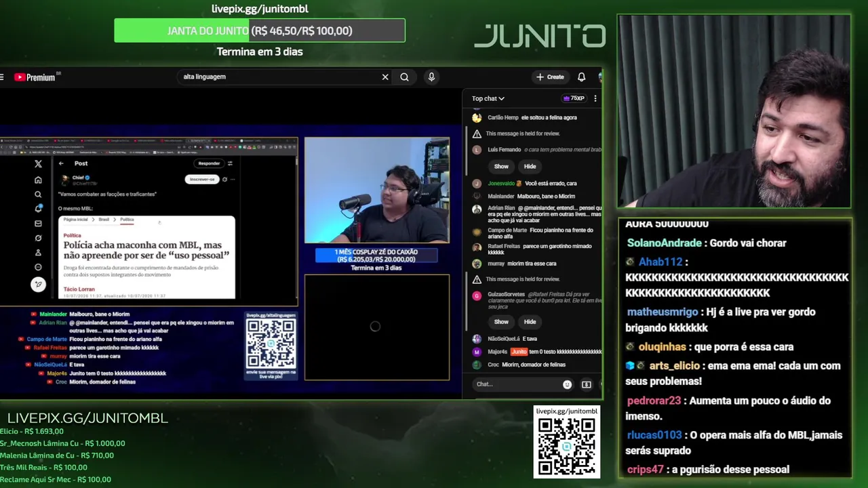Click the '1 MÊS COSPLAY ZÉ DO CAIXÃO' goal bar
The height and width of the screenshot is (488, 868).
(x=376, y=256)
